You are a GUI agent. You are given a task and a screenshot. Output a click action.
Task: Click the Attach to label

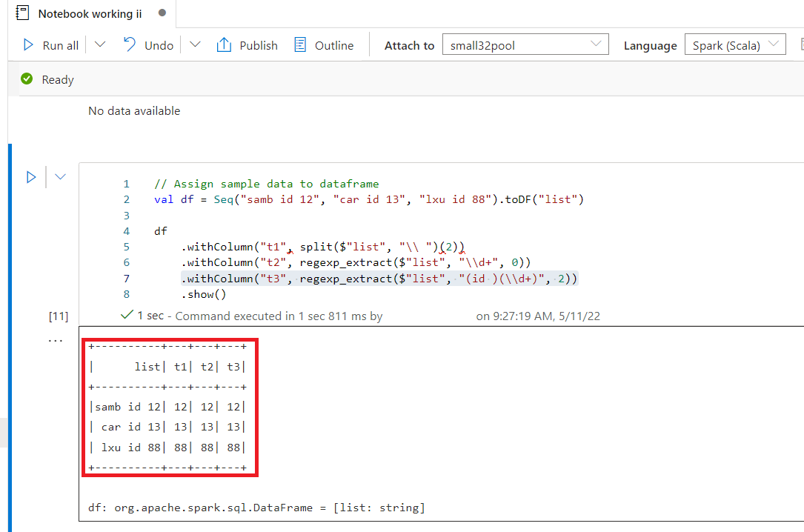pyautogui.click(x=409, y=46)
